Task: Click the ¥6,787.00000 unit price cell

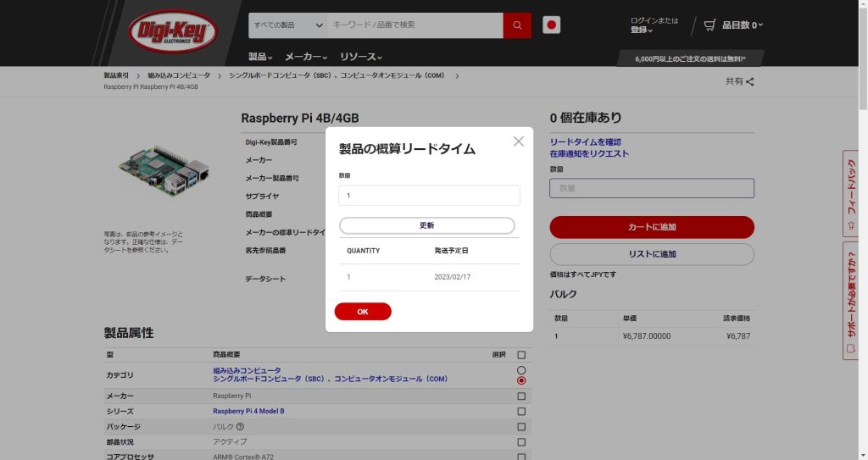Action: 647,336
